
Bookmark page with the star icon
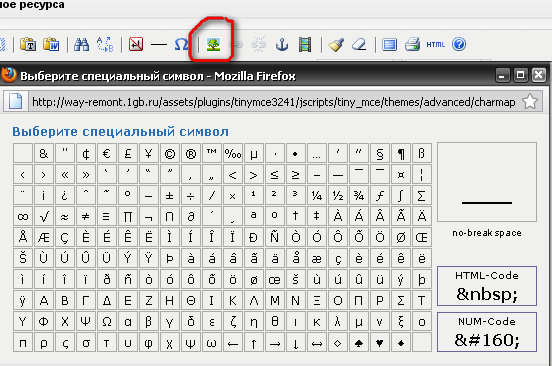[530, 102]
